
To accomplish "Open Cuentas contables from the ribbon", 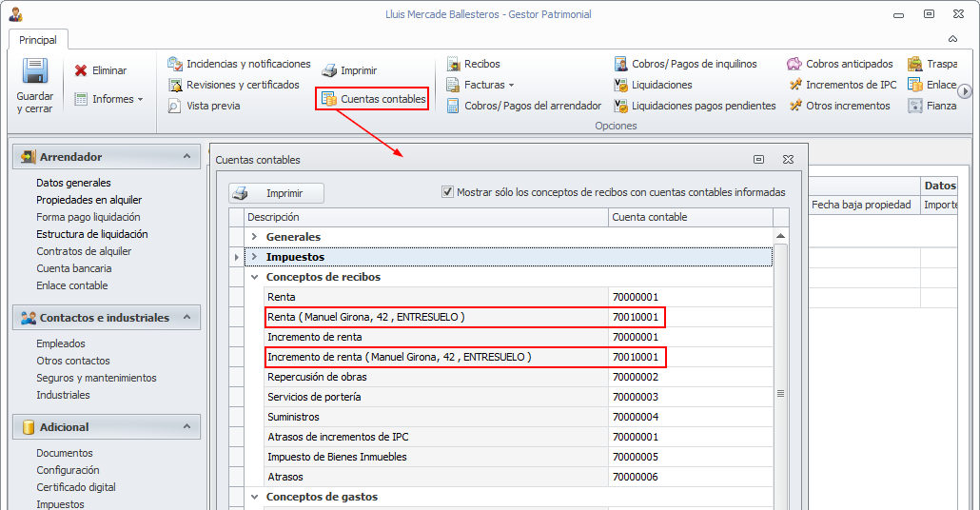I will (373, 99).
